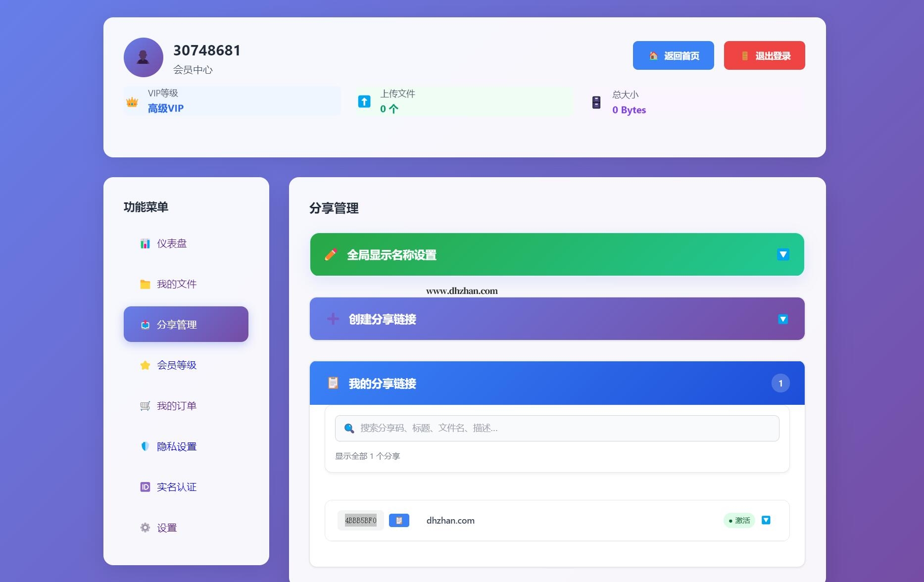Click the upload arrow icon for 上传文件
The width and height of the screenshot is (924, 582).
point(364,101)
